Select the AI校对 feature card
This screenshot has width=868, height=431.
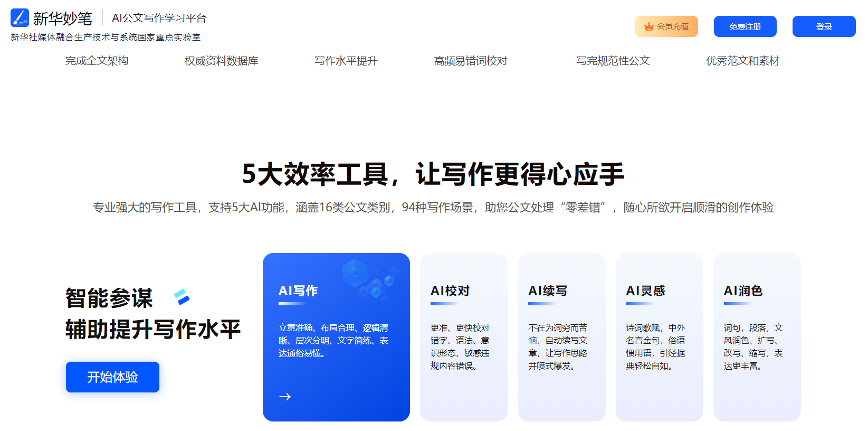coord(463,337)
